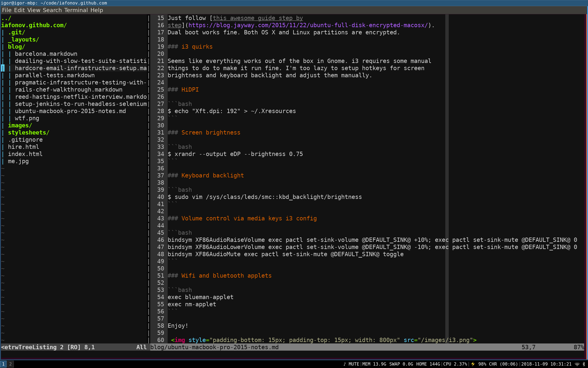
Task: Expand the _layouts/ folder
Action: click(23, 39)
